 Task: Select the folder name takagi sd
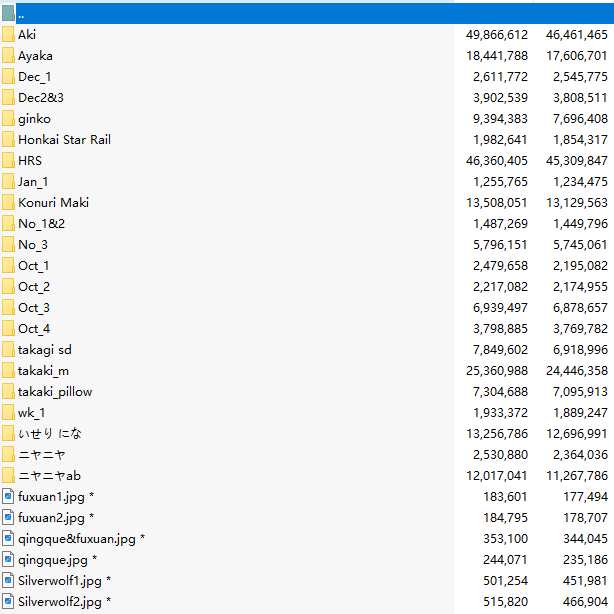point(45,350)
